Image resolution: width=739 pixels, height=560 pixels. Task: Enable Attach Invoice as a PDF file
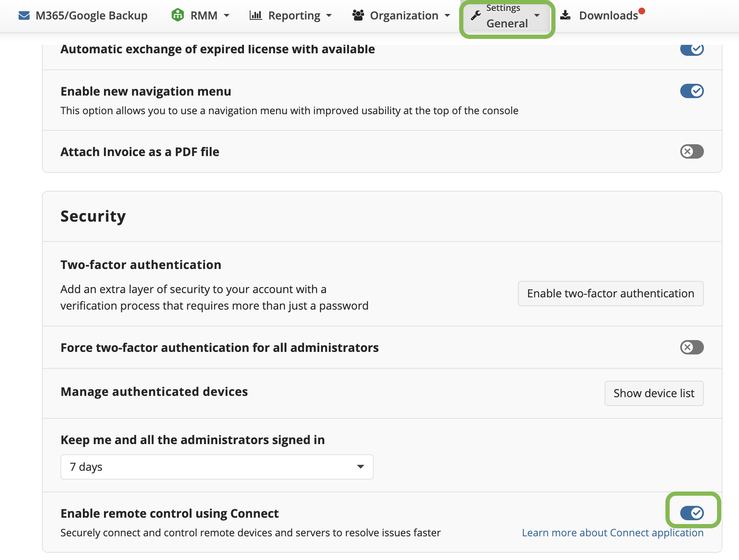[692, 151]
